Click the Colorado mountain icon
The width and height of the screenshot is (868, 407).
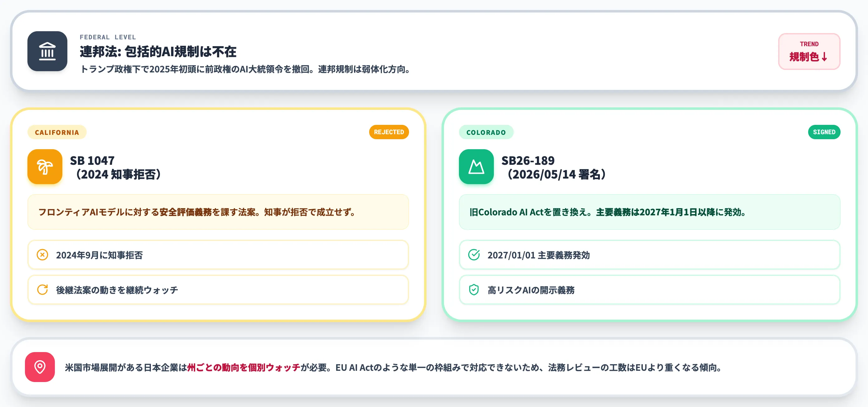pyautogui.click(x=476, y=167)
